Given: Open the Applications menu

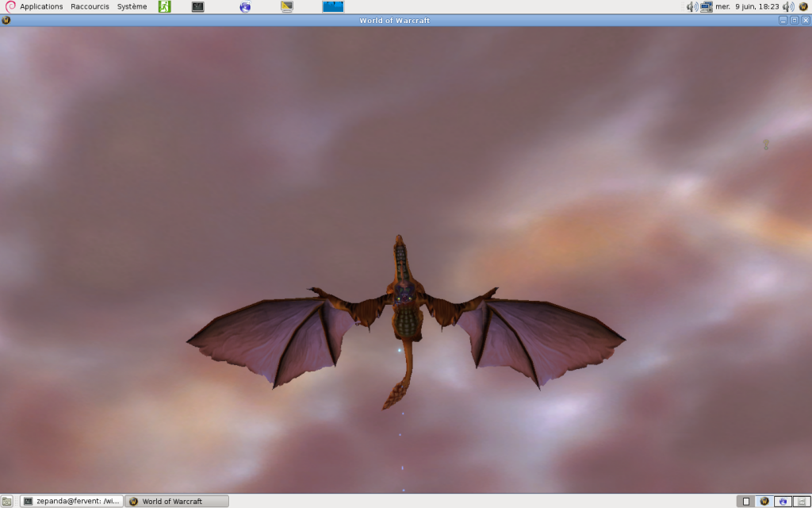Looking at the screenshot, I should click(x=41, y=6).
